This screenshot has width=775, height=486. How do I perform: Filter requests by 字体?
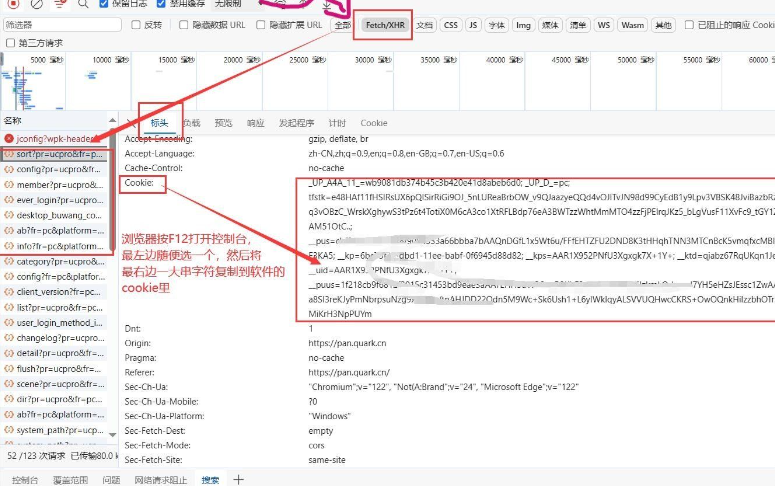pos(496,25)
